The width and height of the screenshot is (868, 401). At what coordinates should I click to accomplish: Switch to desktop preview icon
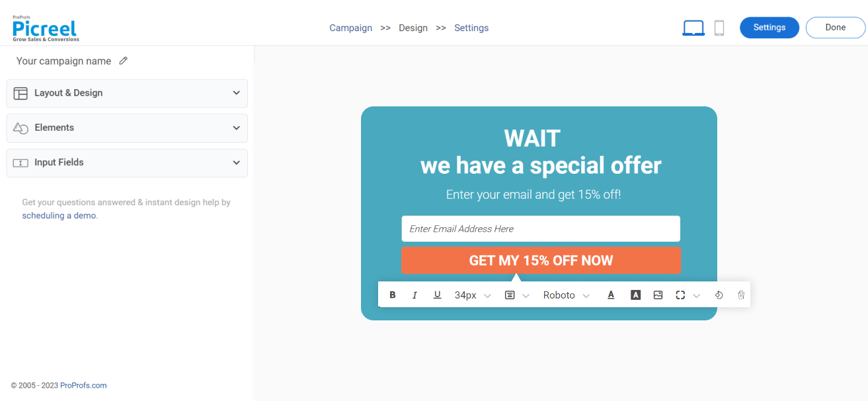(693, 28)
